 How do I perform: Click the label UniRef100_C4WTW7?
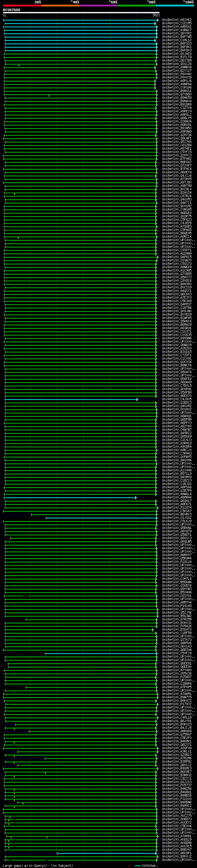[176, 429]
